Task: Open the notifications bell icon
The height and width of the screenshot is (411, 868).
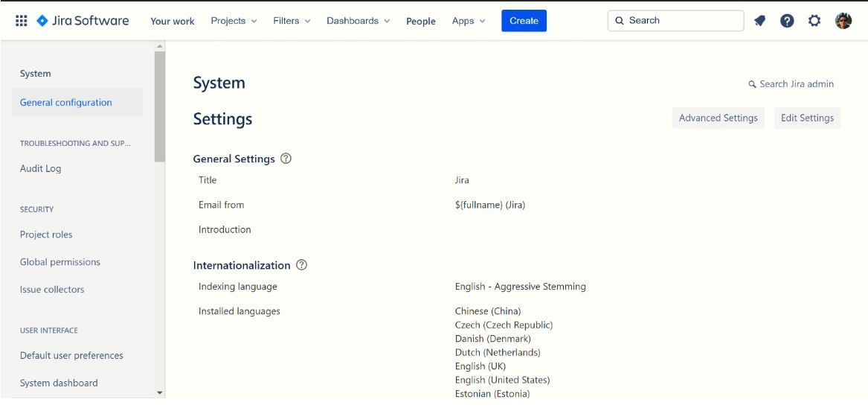Action: [759, 21]
